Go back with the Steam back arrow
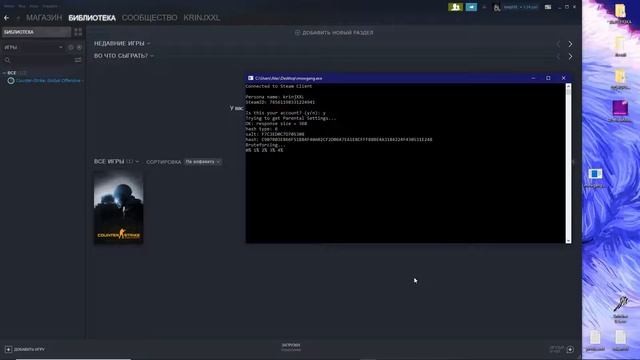Screen dimensions: 640x360 [6, 18]
